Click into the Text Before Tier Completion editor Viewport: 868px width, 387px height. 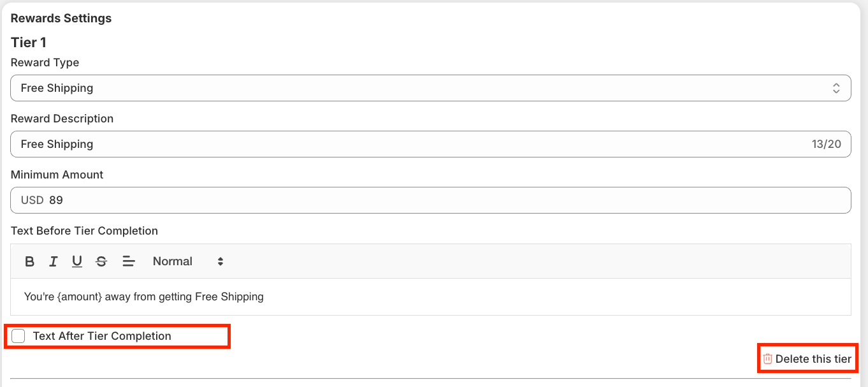tap(431, 296)
